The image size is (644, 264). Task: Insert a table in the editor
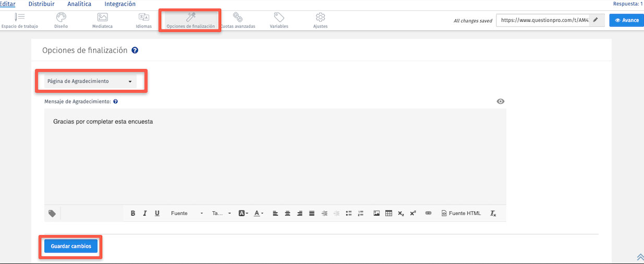tap(388, 213)
